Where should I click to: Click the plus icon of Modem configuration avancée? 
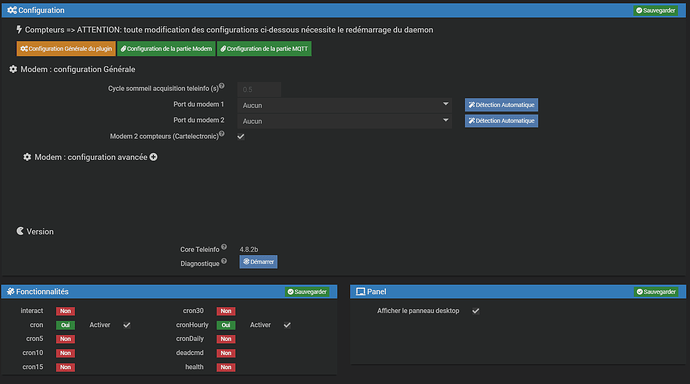(153, 157)
